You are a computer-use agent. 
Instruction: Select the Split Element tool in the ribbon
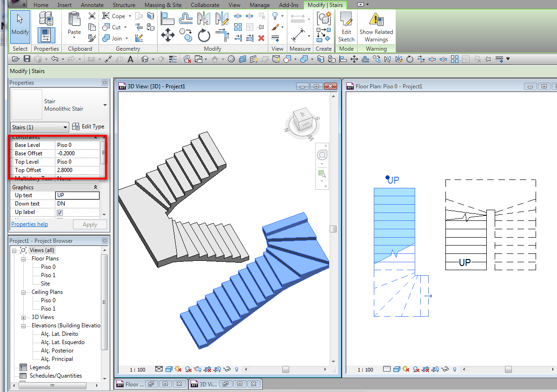click(238, 16)
